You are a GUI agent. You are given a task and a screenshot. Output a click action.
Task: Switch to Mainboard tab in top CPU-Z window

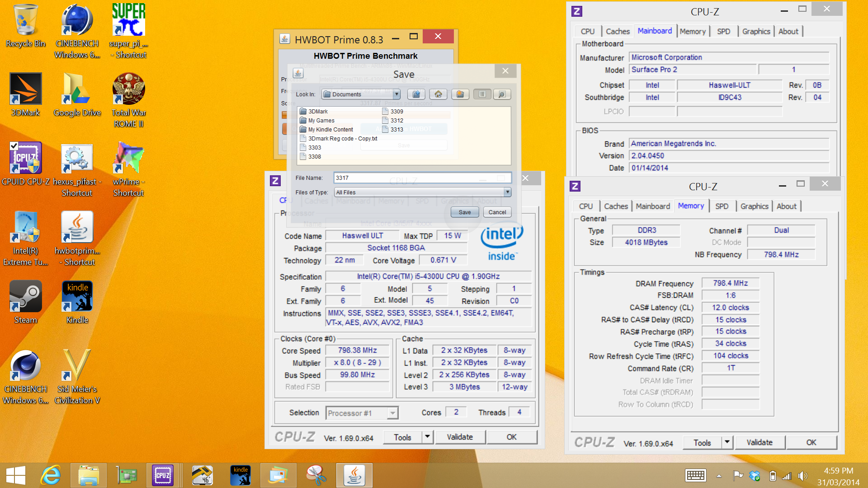click(655, 31)
